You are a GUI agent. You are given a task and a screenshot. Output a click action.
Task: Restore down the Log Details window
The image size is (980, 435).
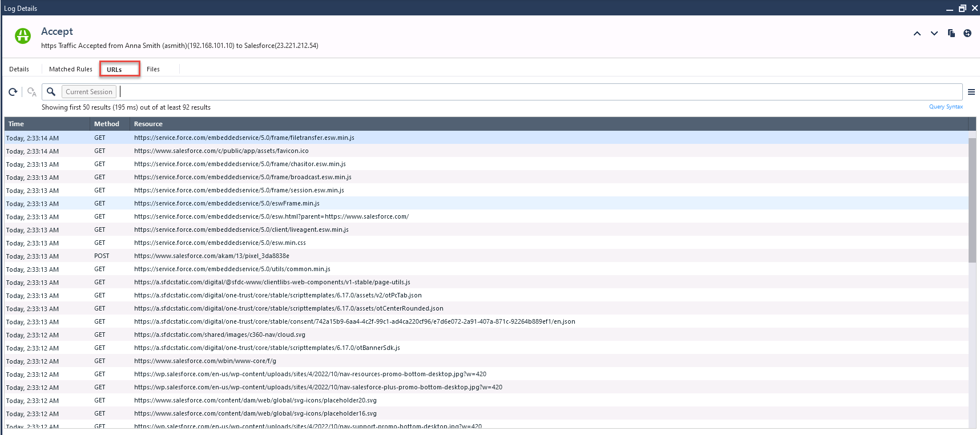[x=962, y=8]
